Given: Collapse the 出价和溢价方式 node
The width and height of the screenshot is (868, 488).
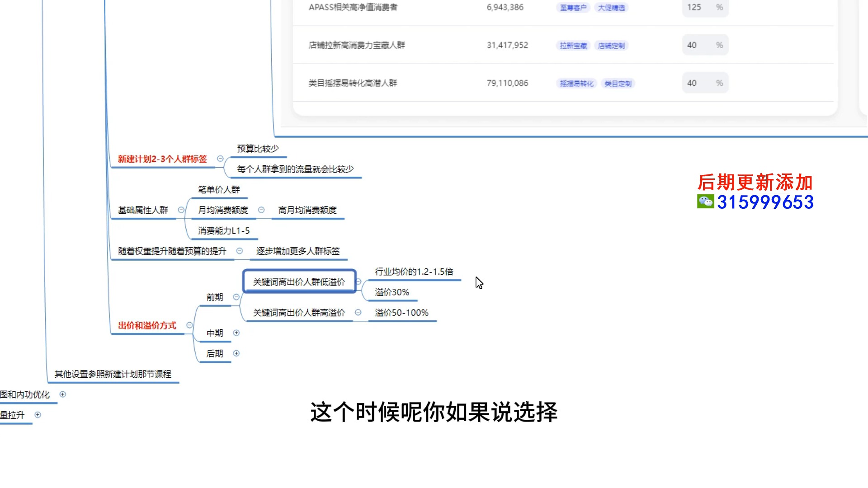Looking at the screenshot, I should pos(189,325).
